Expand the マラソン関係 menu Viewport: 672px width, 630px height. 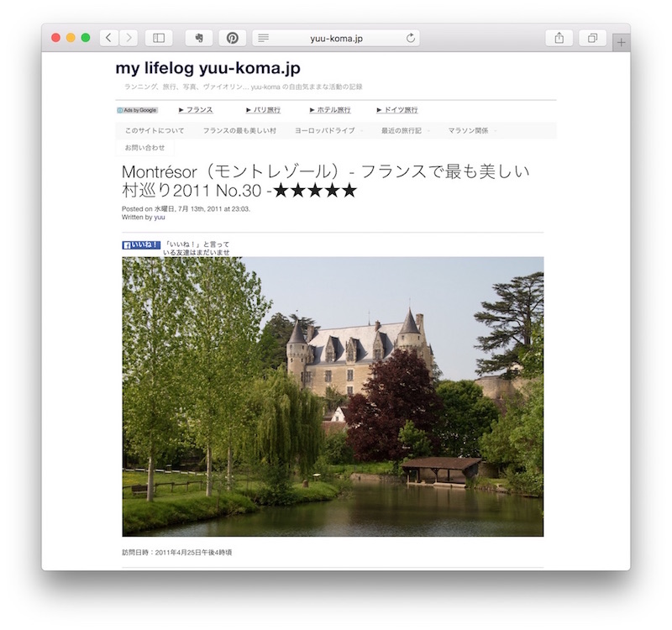point(472,131)
